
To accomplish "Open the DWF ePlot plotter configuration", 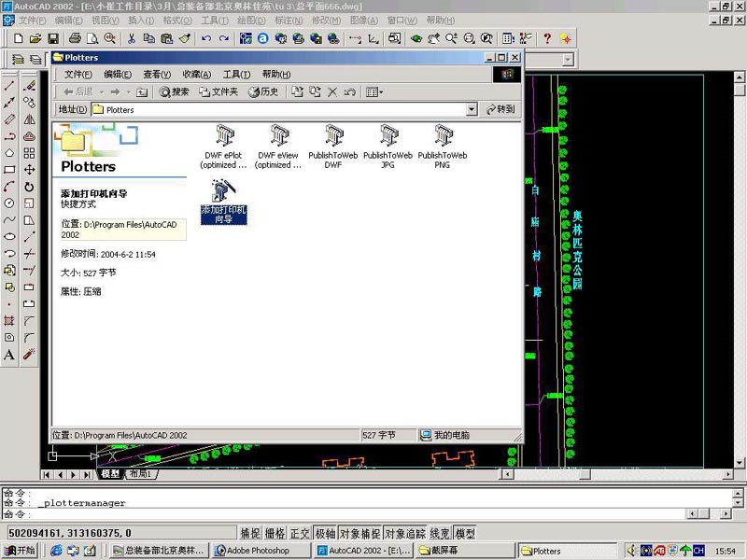I will click(x=223, y=147).
